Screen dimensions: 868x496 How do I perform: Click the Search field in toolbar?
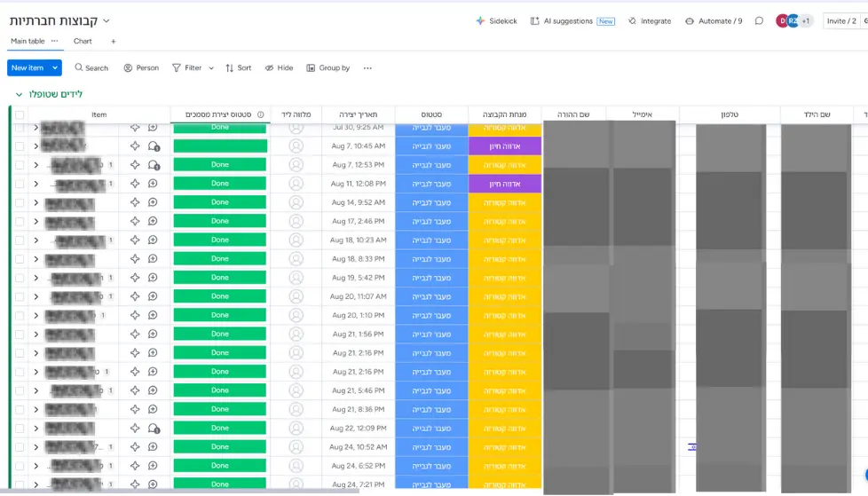click(92, 68)
